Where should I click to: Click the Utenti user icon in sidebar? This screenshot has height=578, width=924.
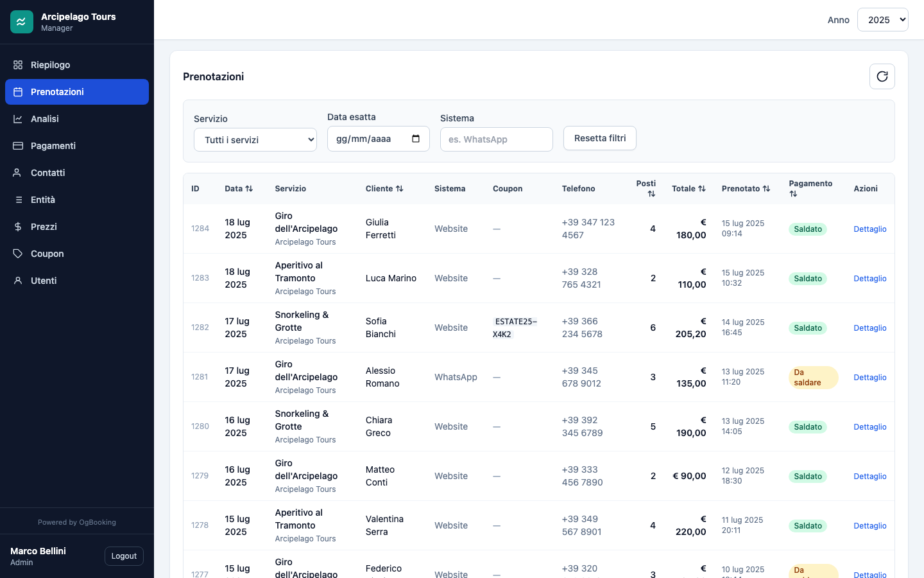click(18, 281)
